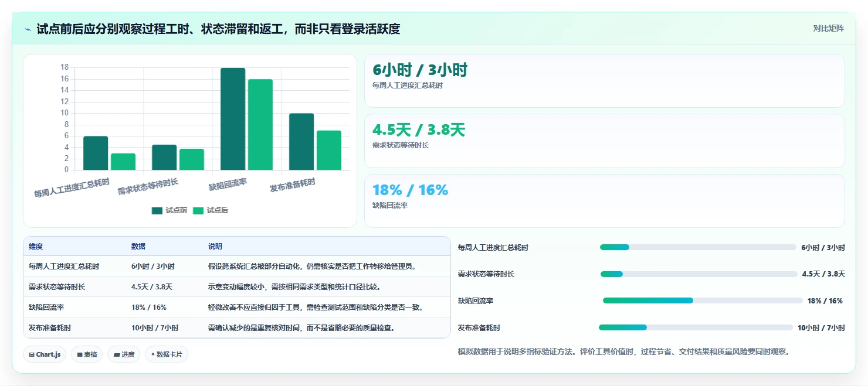Select the 数据卡片 tag chip
Viewport: 868px width, 386px height.
pyautogui.click(x=167, y=354)
